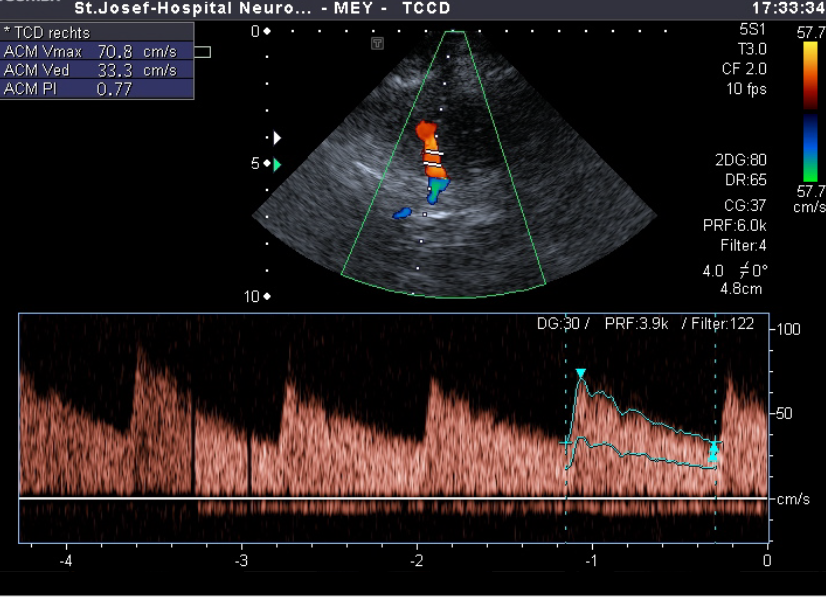The height and width of the screenshot is (597, 826).
Task: Click the 50 mark on velocity scale
Action: tap(784, 414)
